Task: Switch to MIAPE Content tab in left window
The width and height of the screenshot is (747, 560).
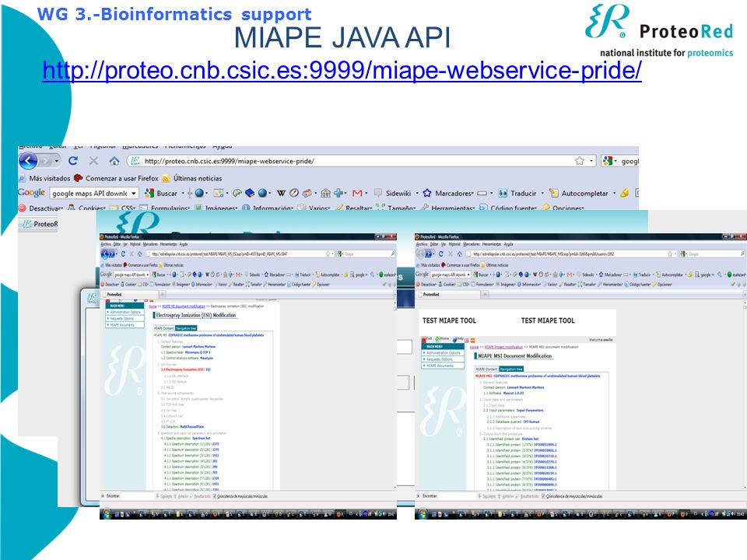Action: [x=164, y=328]
